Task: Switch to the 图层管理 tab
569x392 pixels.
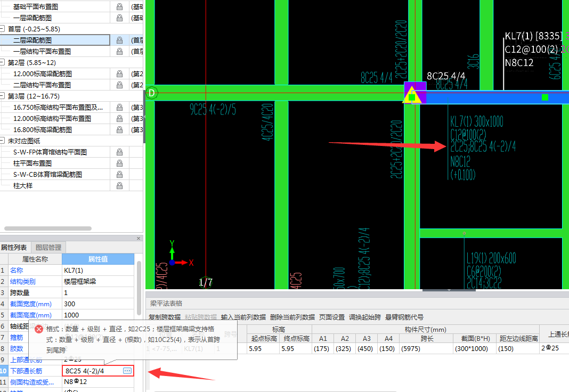Action: click(x=48, y=247)
